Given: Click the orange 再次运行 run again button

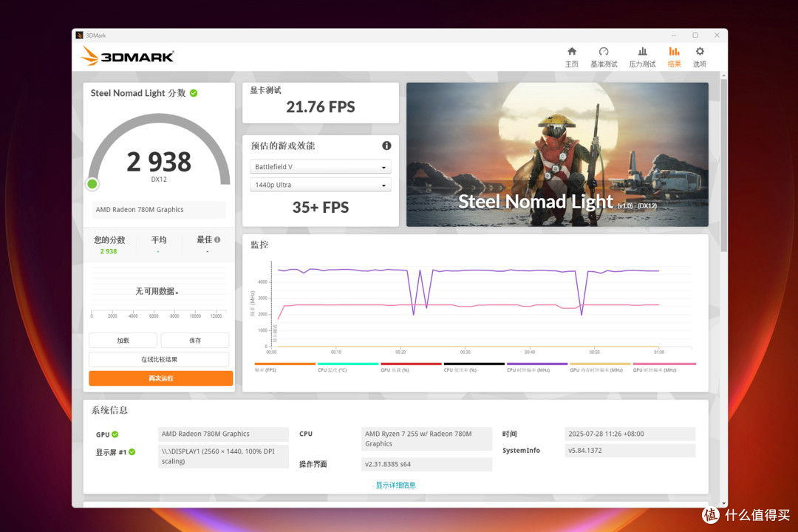Looking at the screenshot, I should click(x=161, y=378).
